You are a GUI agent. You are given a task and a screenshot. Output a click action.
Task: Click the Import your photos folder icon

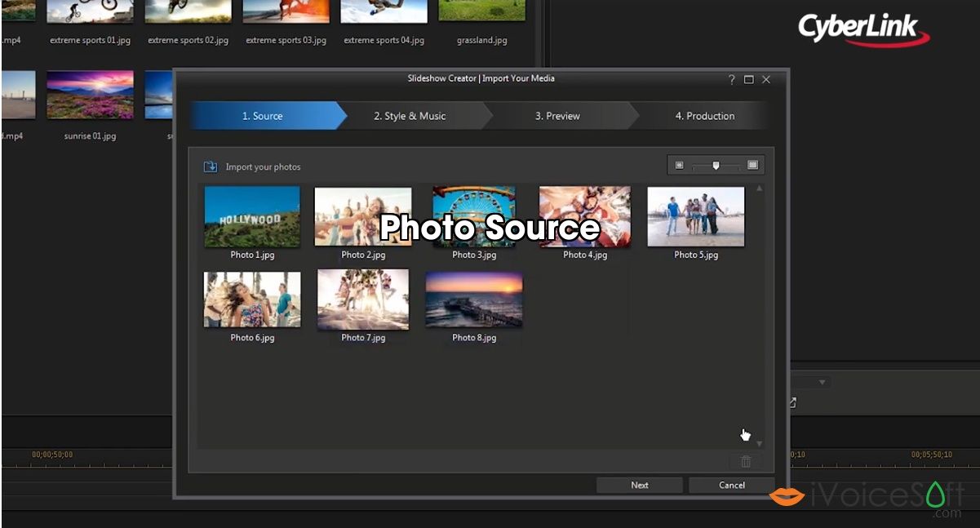coord(211,166)
